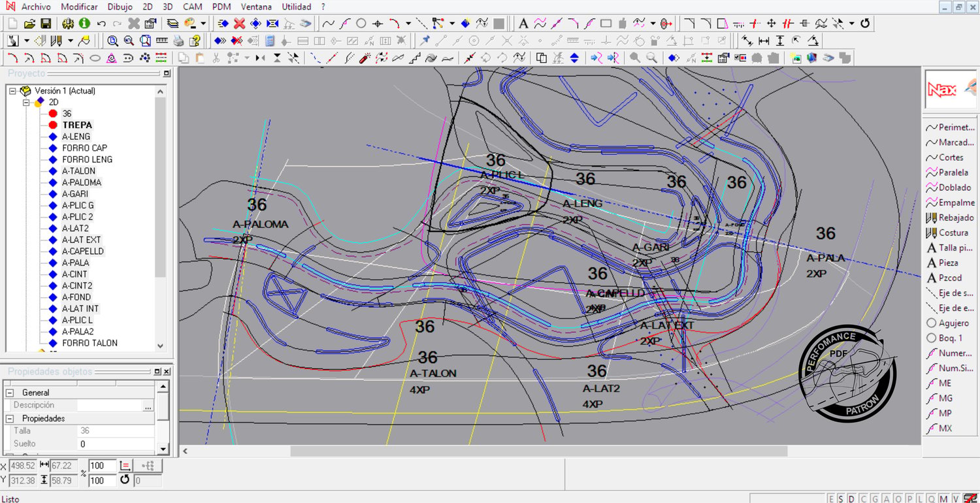Open the PDM menu
Image resolution: width=980 pixels, height=503 pixels.
[222, 7]
